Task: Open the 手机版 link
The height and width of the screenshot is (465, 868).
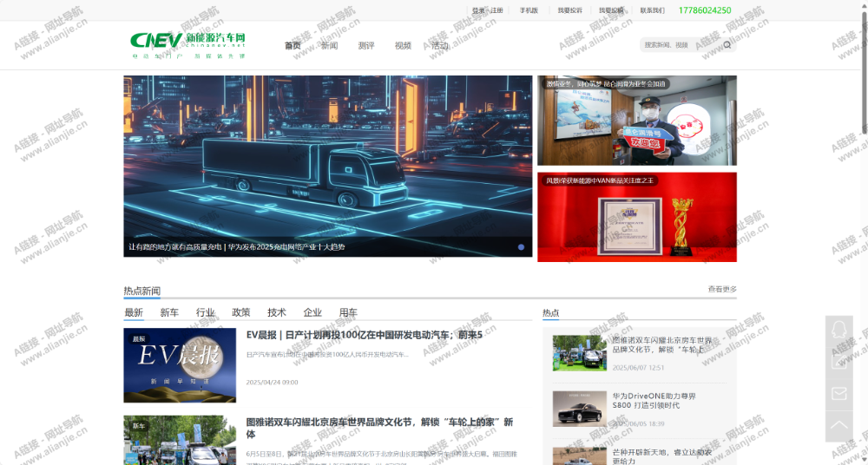Action: [529, 10]
